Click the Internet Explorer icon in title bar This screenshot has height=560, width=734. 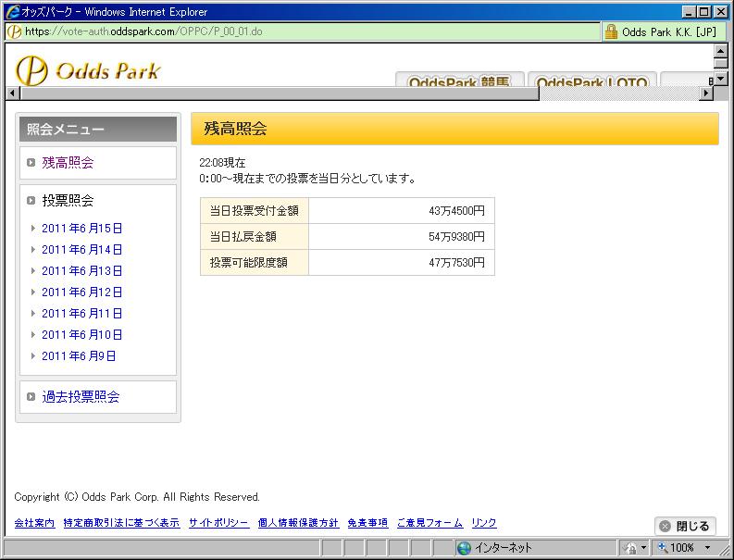coord(12,12)
